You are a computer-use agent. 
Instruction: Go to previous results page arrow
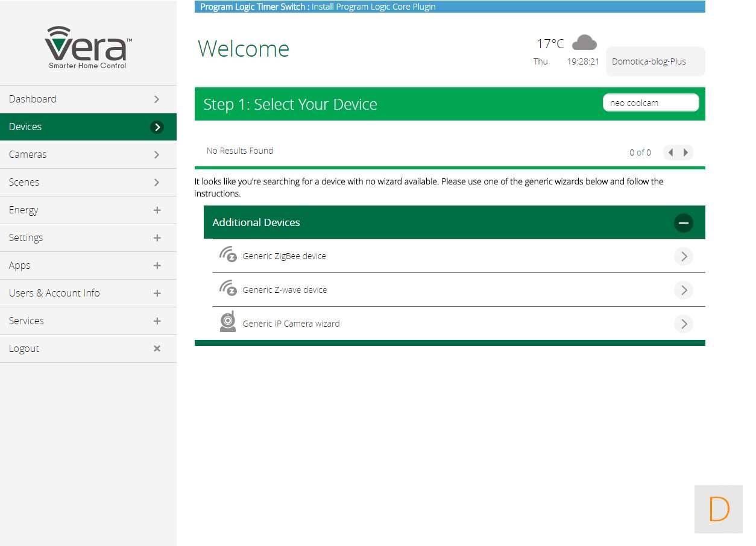pos(670,152)
